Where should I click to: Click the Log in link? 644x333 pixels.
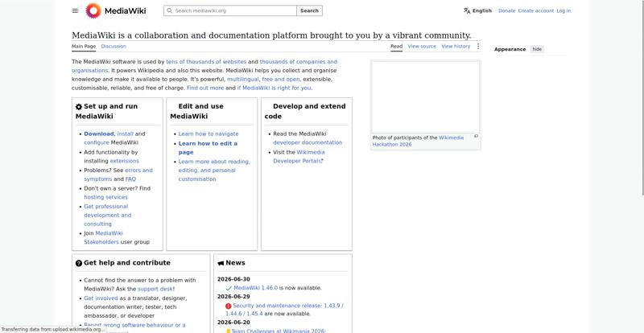tap(563, 10)
